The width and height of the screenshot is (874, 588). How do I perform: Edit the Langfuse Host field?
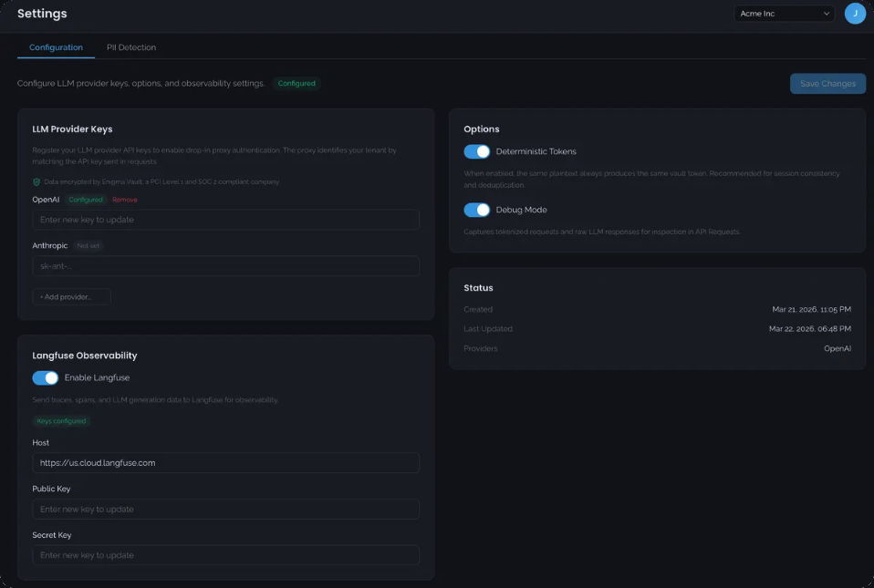[x=225, y=463]
